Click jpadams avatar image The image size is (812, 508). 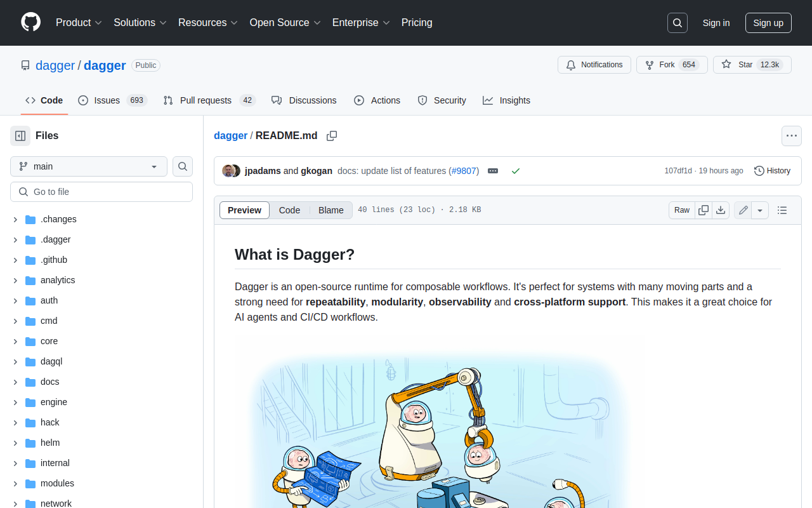tap(228, 171)
